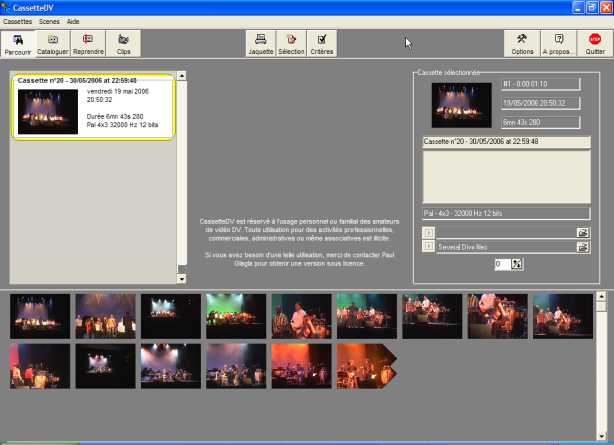Click scene strip scrollbar down arrow
The height and width of the screenshot is (445, 614).
point(601,436)
